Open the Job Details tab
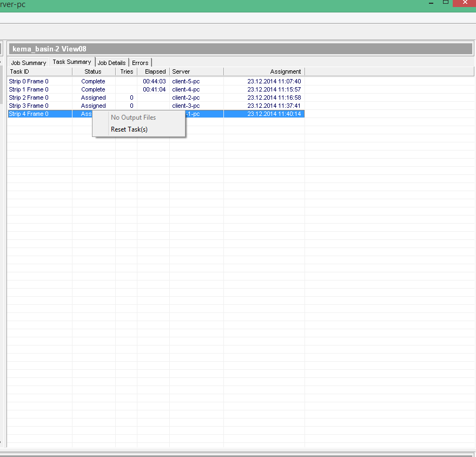The width and height of the screenshot is (476, 457). [111, 63]
